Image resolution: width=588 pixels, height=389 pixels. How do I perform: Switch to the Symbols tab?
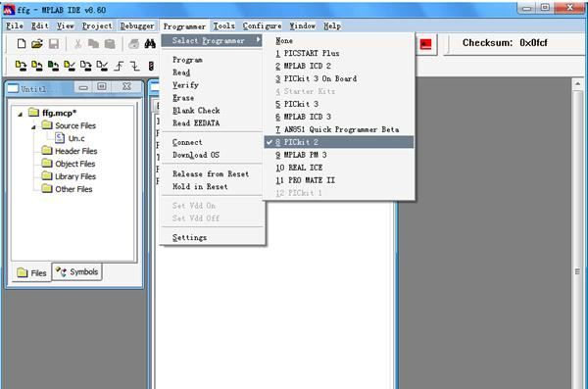click(x=76, y=271)
